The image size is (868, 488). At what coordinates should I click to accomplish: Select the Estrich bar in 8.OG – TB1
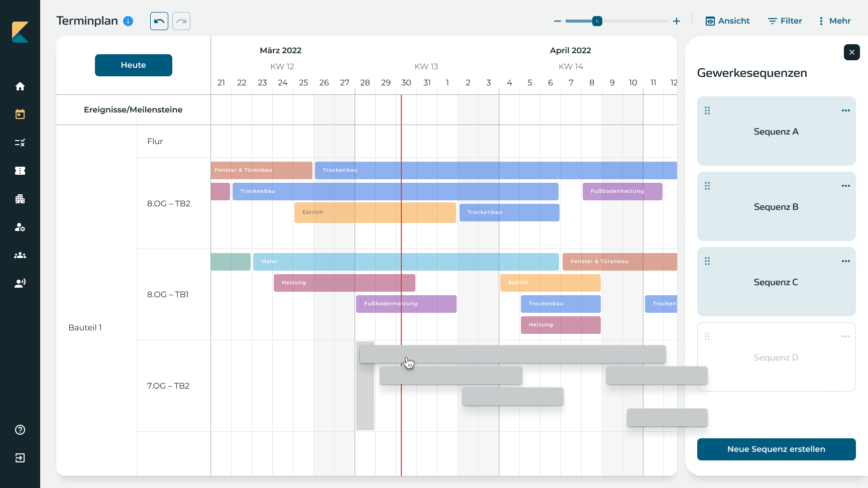[x=551, y=283]
